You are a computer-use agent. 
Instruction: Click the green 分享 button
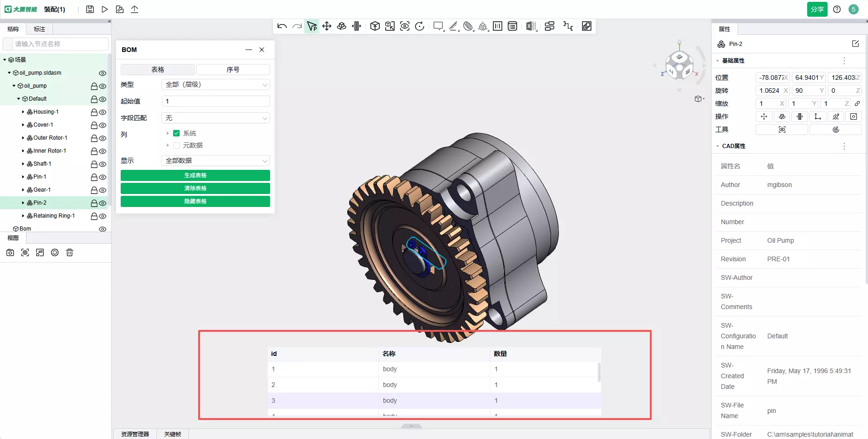point(817,9)
